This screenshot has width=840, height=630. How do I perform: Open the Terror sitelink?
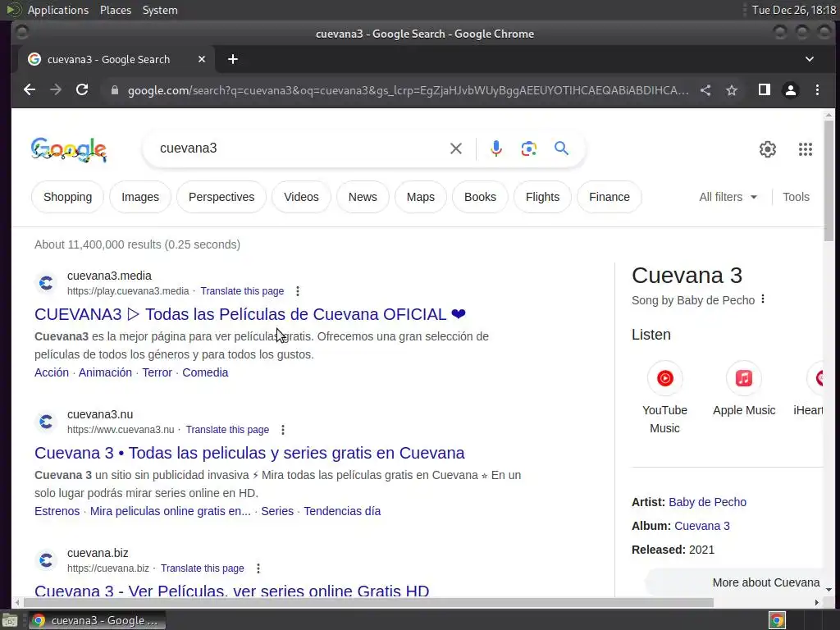[x=157, y=373]
